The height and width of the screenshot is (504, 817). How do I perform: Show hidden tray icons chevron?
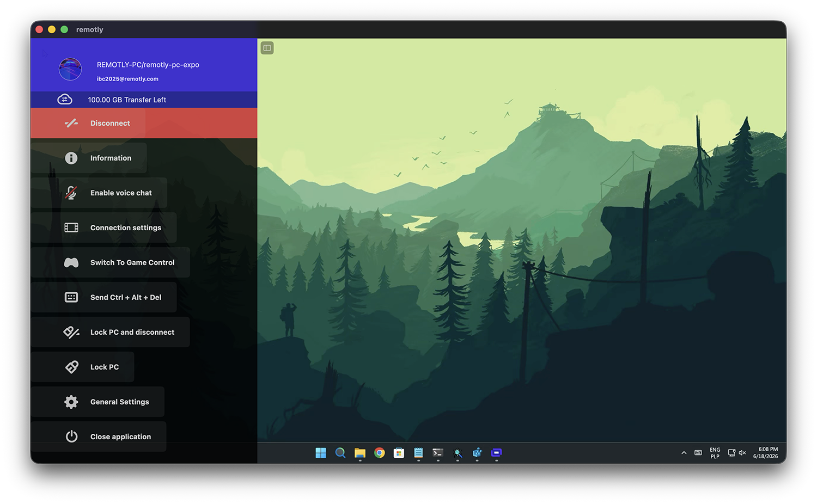[684, 453]
